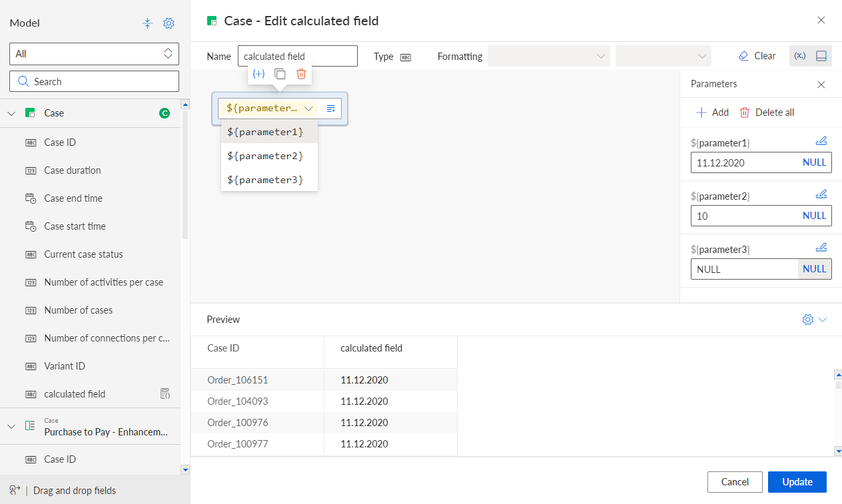Open the first Formatting dropdown

549,56
